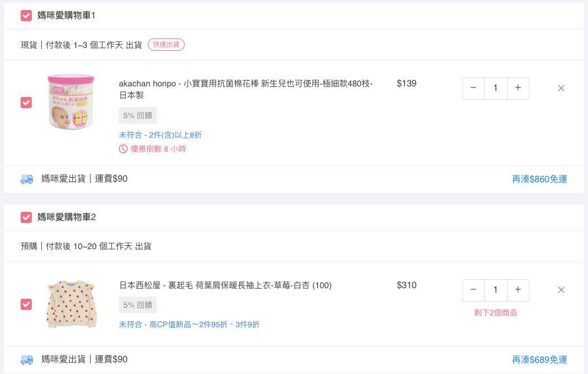Increase quantity of the strawberry top with plus
Screen dimensions: 588x374
click(x=518, y=290)
